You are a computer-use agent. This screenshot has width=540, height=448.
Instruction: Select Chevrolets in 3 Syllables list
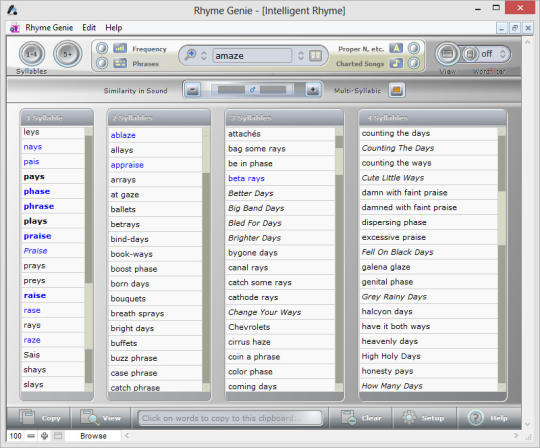tap(249, 327)
